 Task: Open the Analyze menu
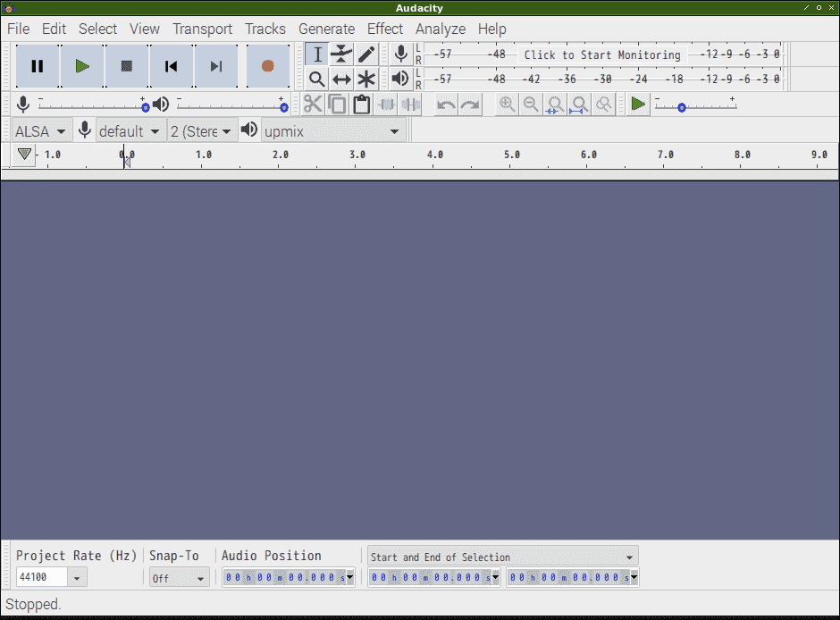click(441, 29)
